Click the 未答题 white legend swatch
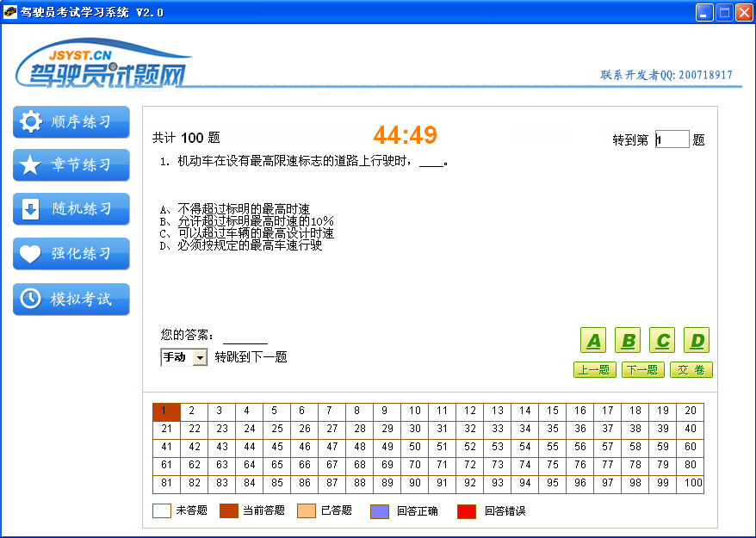The width and height of the screenshot is (756, 538). coord(162,511)
